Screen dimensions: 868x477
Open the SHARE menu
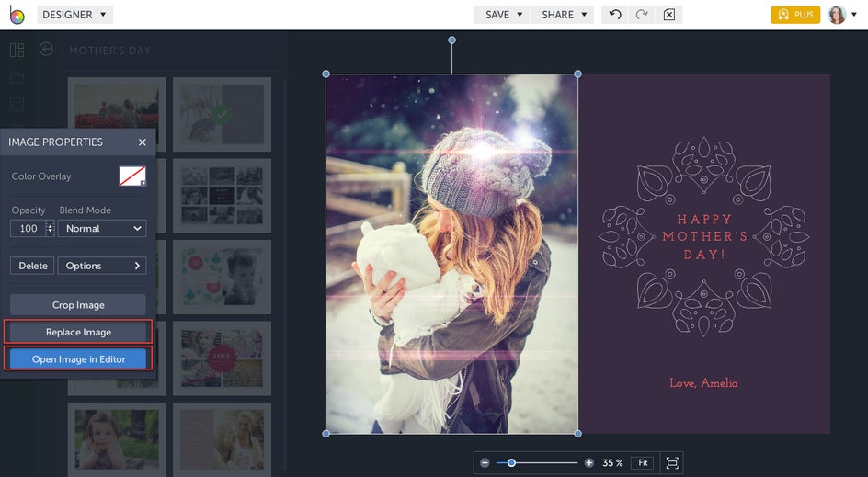point(563,15)
